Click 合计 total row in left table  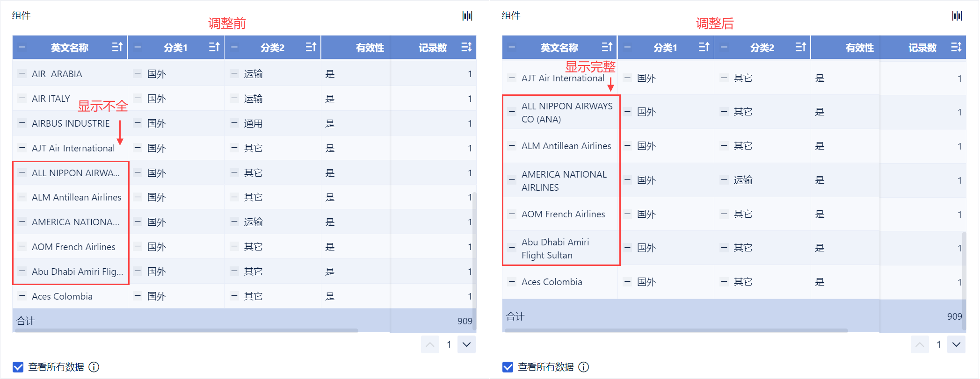(244, 321)
